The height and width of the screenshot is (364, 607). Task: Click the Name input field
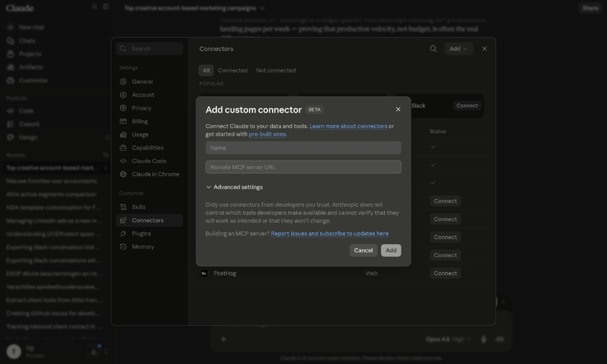(x=303, y=148)
